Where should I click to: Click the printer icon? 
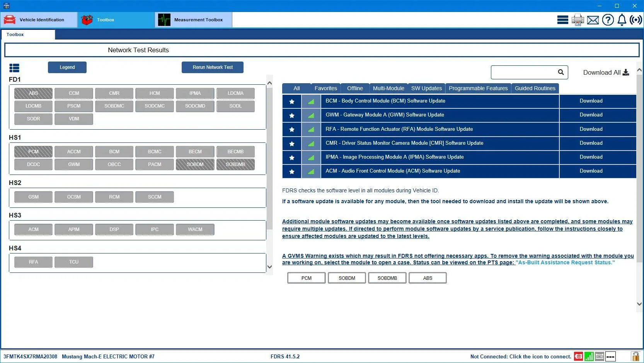(578, 20)
